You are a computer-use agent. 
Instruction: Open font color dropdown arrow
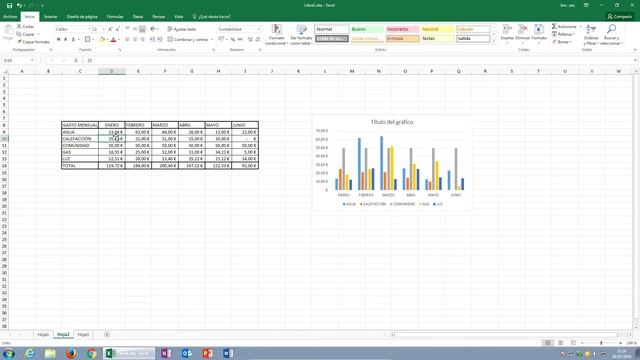(119, 40)
